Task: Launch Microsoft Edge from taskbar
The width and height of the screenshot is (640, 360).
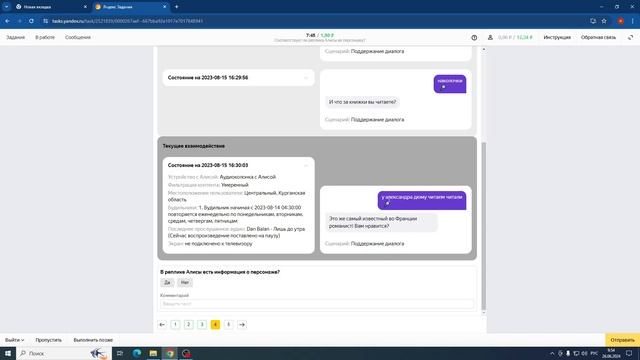Action: pos(137,353)
